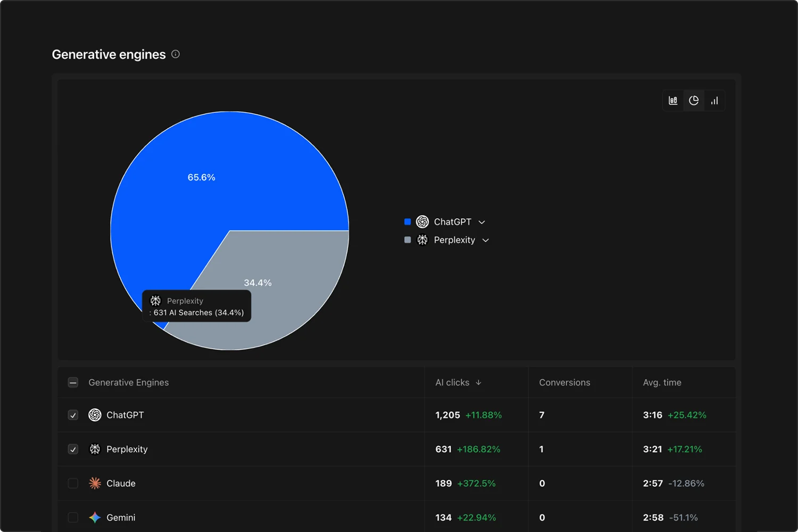This screenshot has height=532, width=798.
Task: Uncheck the ChatGPT row checkbox
Action: 73,415
